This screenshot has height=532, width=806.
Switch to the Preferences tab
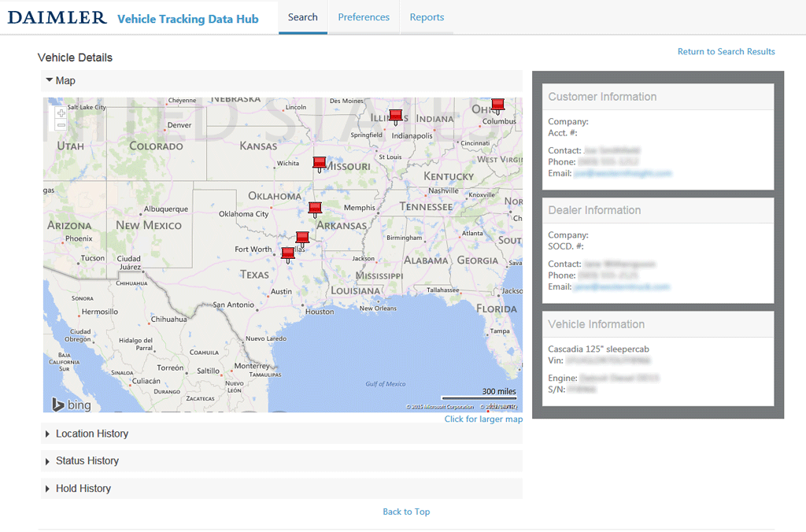(364, 17)
